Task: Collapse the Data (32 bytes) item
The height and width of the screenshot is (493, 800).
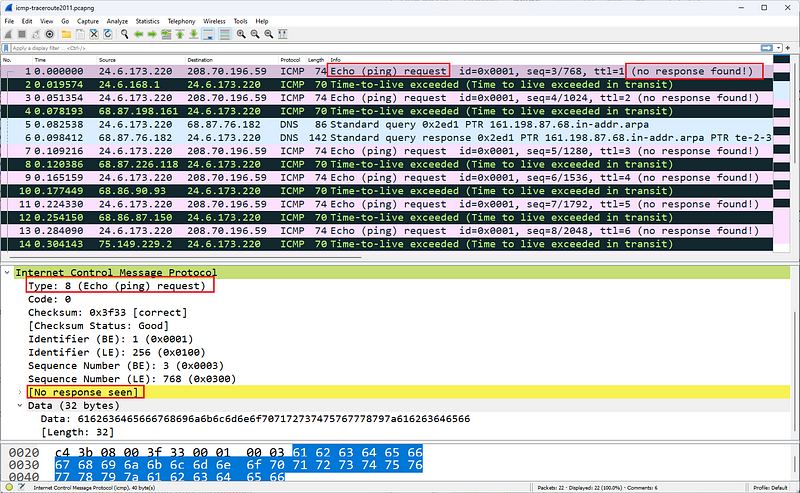Action: click(x=20, y=405)
